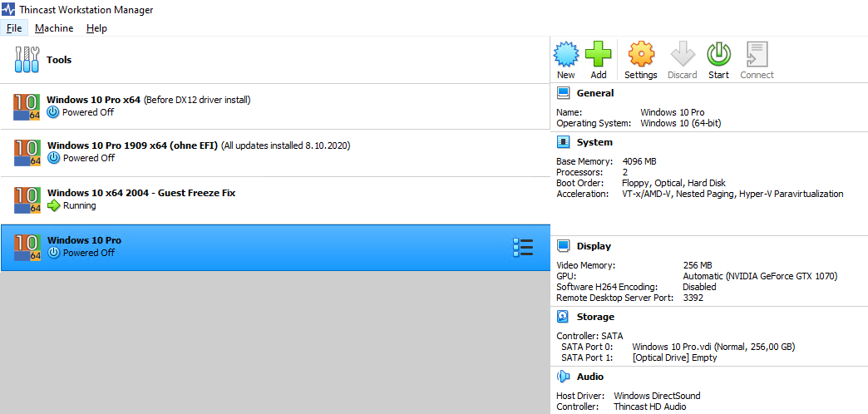Click the Display section screen icon
Viewport: 868px width, 414px height.
pyautogui.click(x=563, y=246)
